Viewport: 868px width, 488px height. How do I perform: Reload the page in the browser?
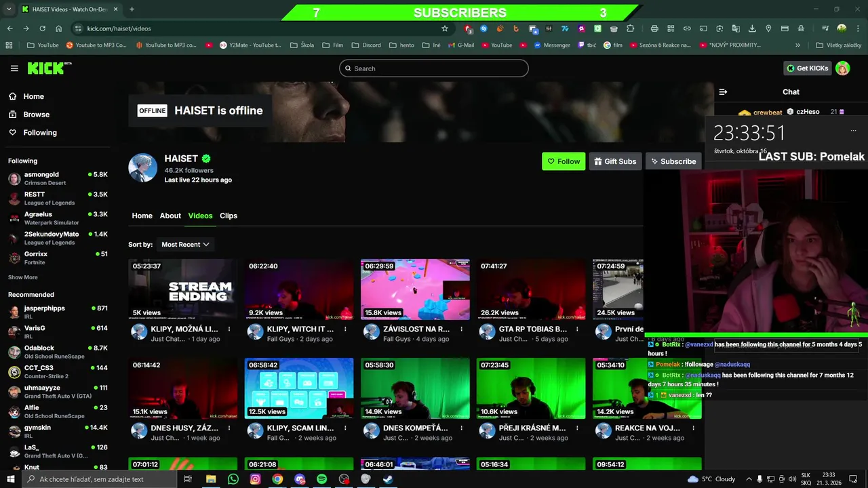(x=42, y=28)
